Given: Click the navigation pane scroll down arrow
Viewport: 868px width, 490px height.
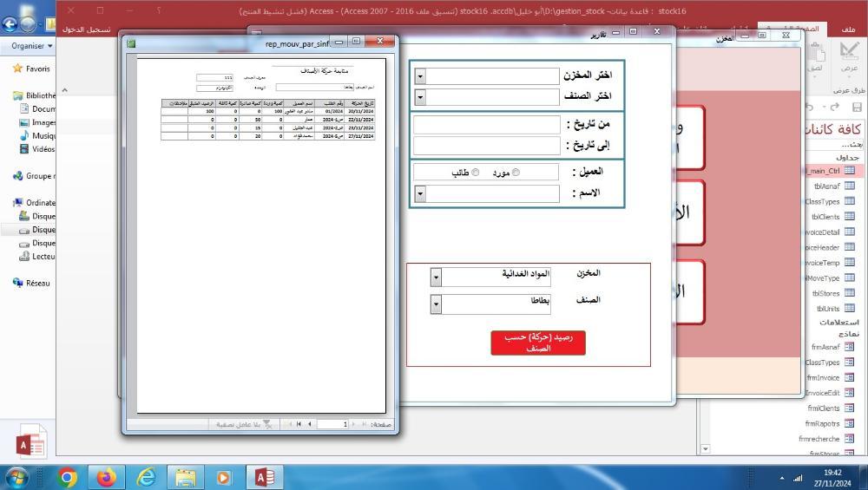Looking at the screenshot, I should point(705,448).
